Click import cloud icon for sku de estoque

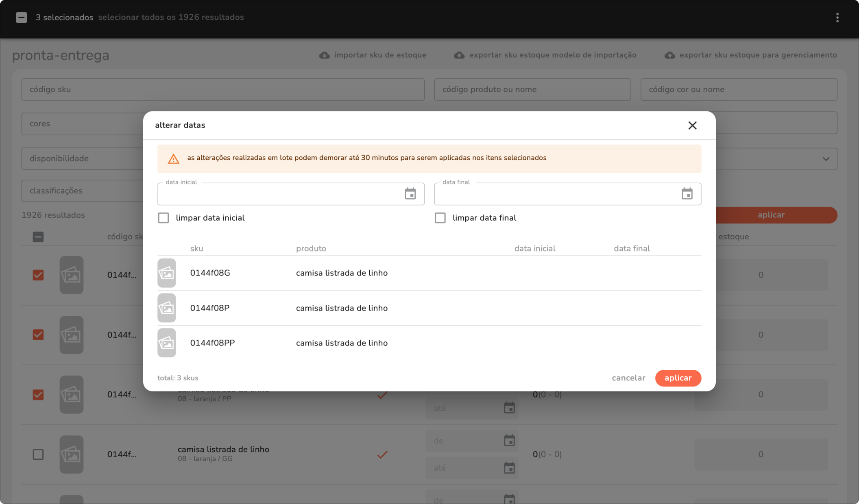pyautogui.click(x=325, y=55)
